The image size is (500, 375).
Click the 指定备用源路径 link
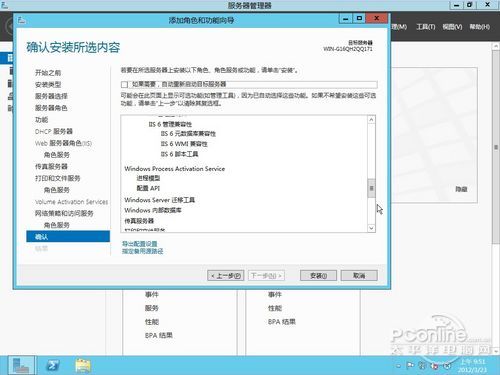143,251
